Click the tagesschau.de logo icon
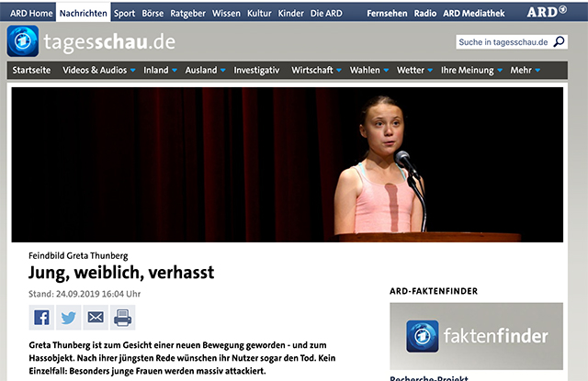Image resolution: width=588 pixels, height=381 pixels. [x=22, y=41]
